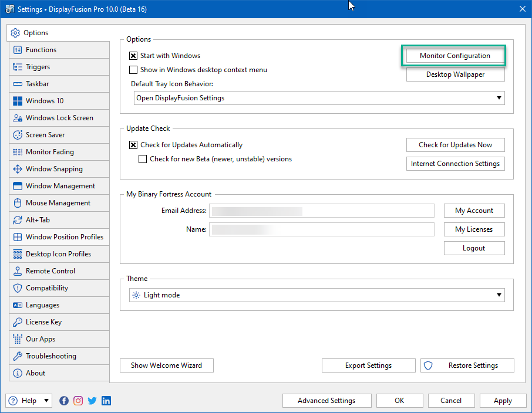Click the Windows Lock Screen icon
This screenshot has height=413, width=532.
(17, 118)
